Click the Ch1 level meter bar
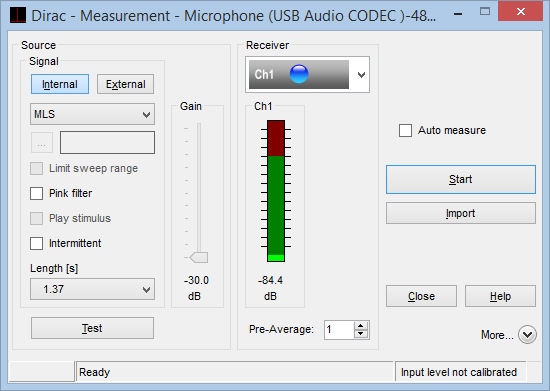550x391 pixels. point(276,191)
